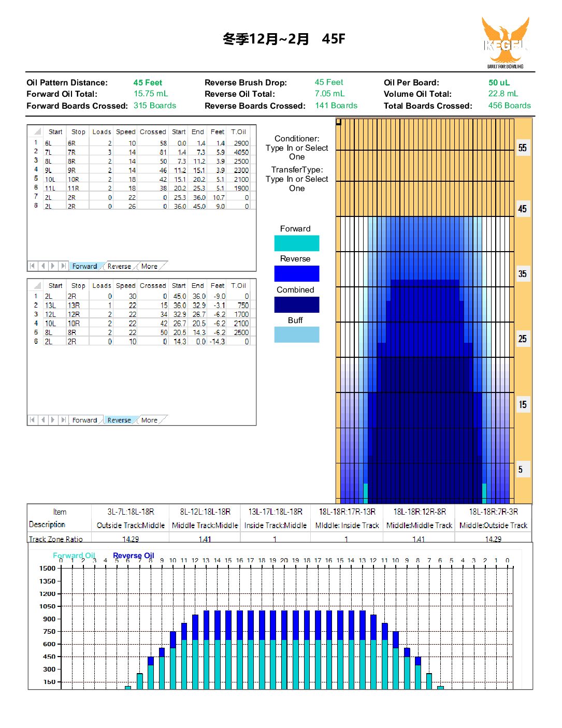Select the highlighted Forward sheet tab
Image resolution: width=562 pixels, height=728 pixels.
[x=84, y=266]
